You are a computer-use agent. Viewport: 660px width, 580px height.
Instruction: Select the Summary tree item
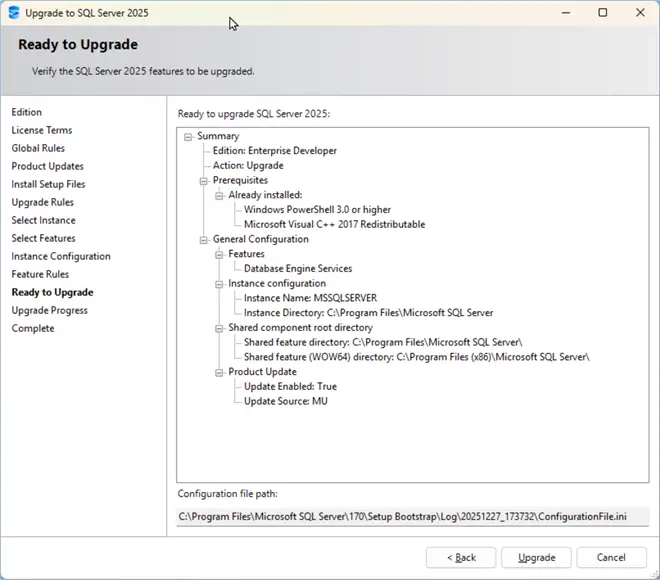218,136
